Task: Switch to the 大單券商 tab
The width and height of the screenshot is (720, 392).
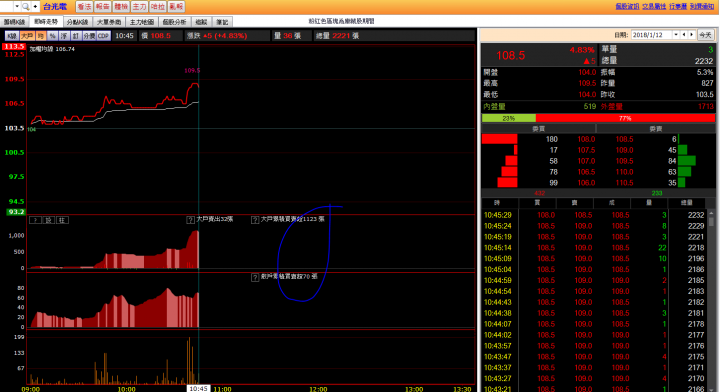Action: point(109,22)
